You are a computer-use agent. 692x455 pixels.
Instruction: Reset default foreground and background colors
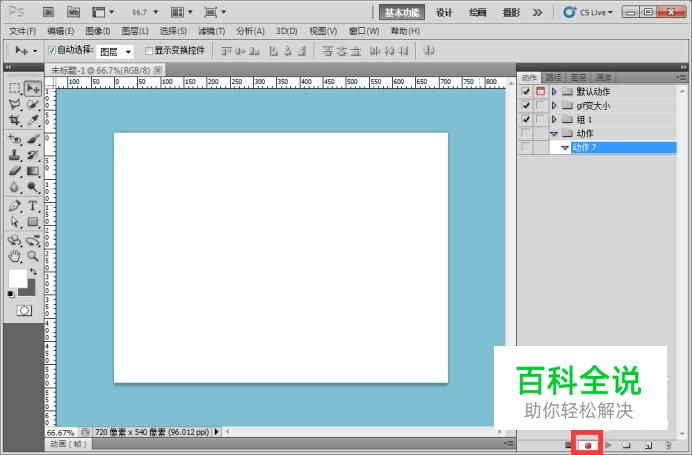11,294
